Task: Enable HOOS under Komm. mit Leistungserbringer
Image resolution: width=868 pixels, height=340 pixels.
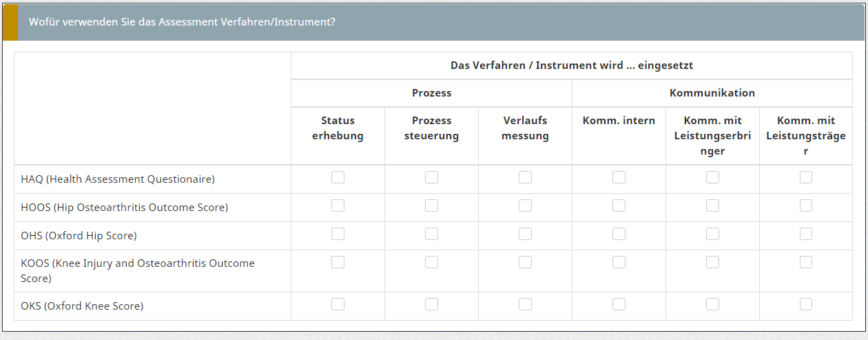Action: (712, 206)
